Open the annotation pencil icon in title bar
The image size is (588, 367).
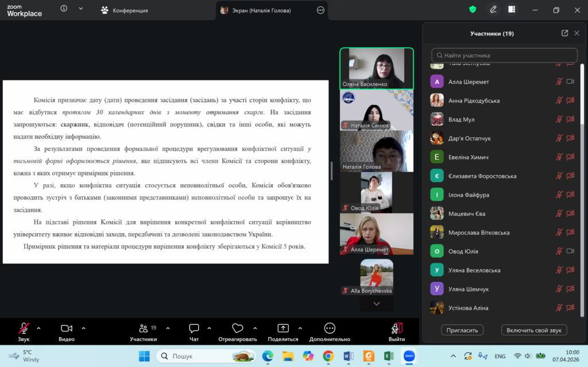point(493,9)
